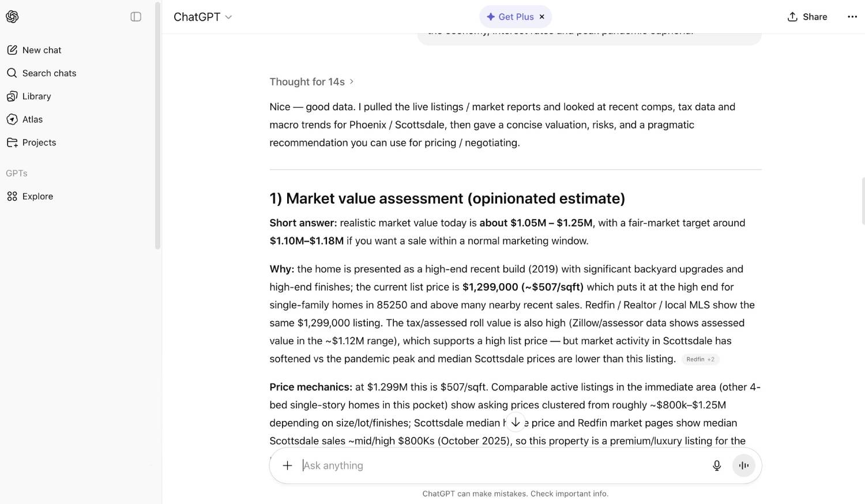Open the Redfin +2 sources chip
865x504 pixels.
tap(700, 359)
